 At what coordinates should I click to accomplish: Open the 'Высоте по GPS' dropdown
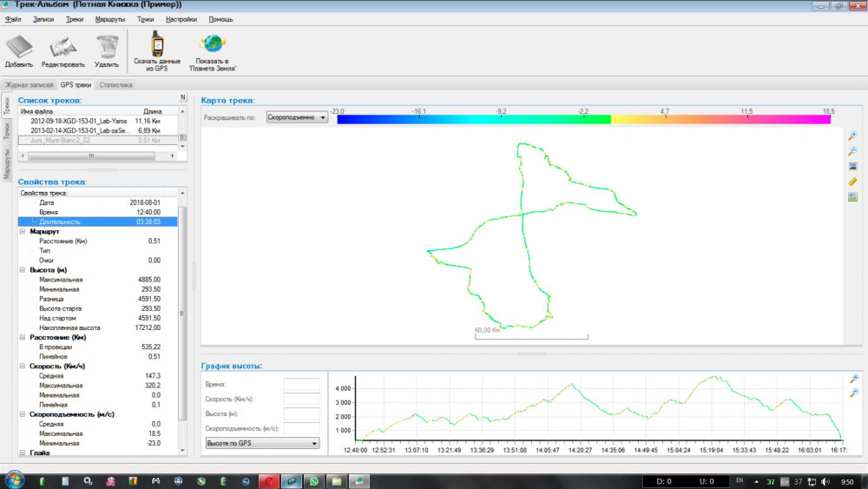(261, 443)
